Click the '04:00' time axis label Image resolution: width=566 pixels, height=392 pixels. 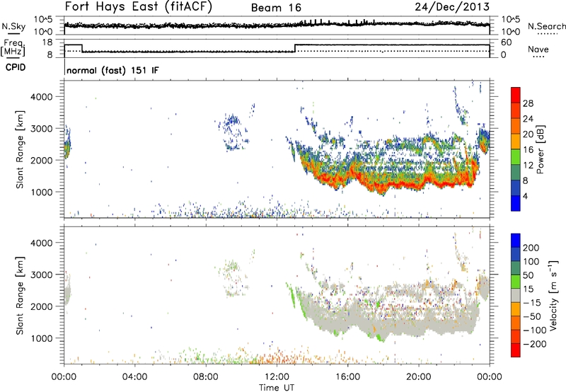tap(134, 377)
